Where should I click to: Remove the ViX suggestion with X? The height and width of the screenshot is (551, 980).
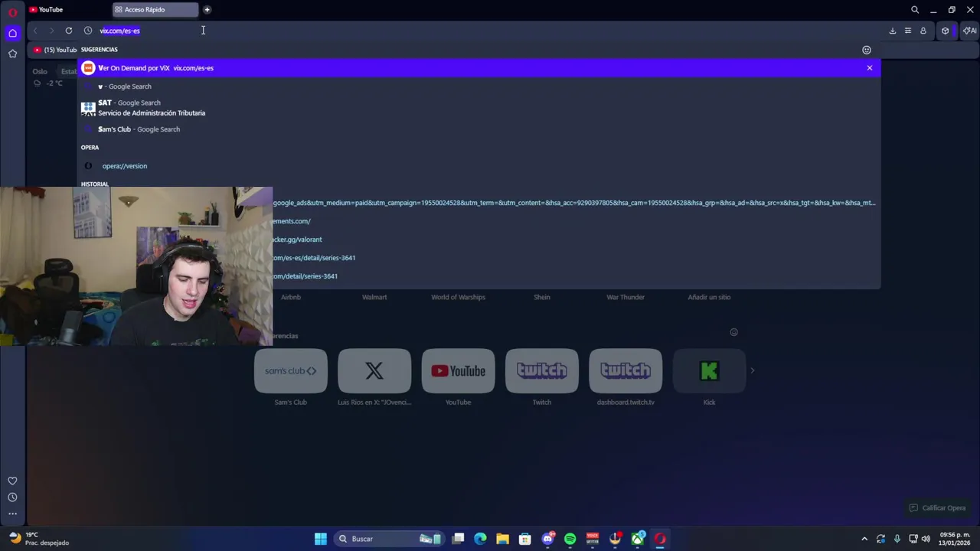pos(870,68)
